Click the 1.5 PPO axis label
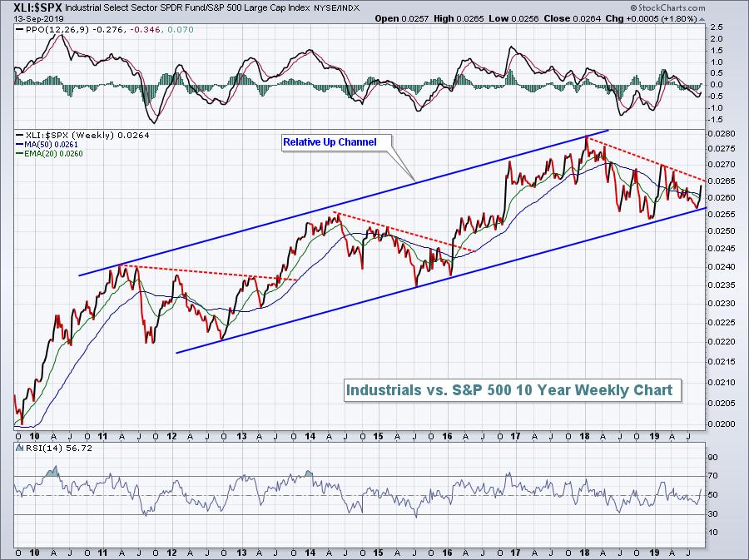 tap(717, 51)
